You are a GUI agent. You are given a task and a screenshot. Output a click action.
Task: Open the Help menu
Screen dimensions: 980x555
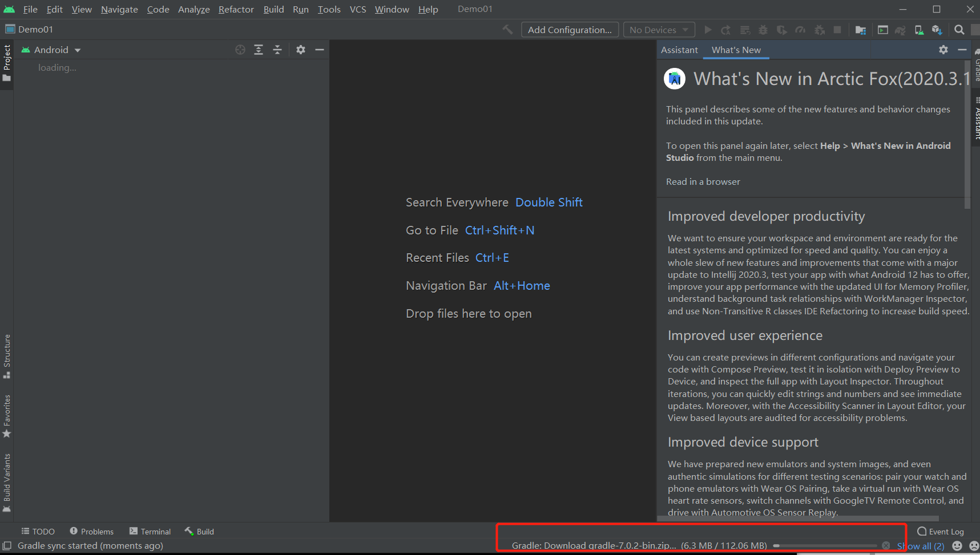point(428,9)
